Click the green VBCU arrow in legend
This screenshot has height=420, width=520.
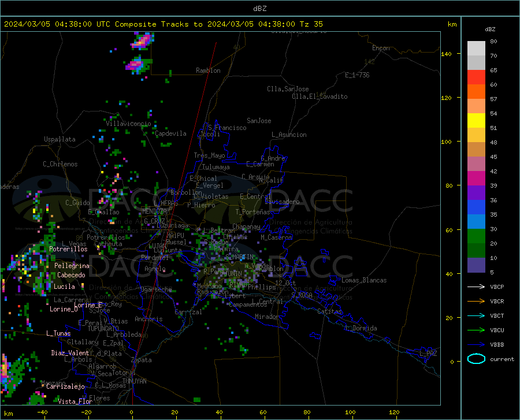point(476,330)
